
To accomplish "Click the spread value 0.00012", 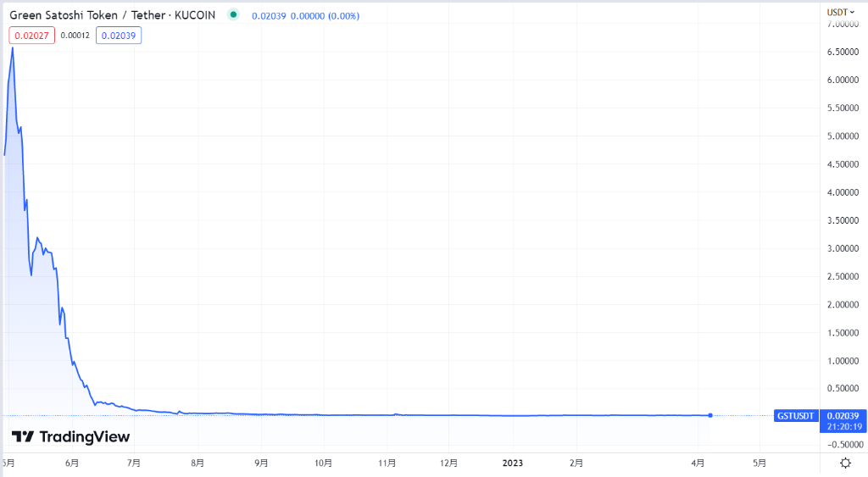I will 75,36.
